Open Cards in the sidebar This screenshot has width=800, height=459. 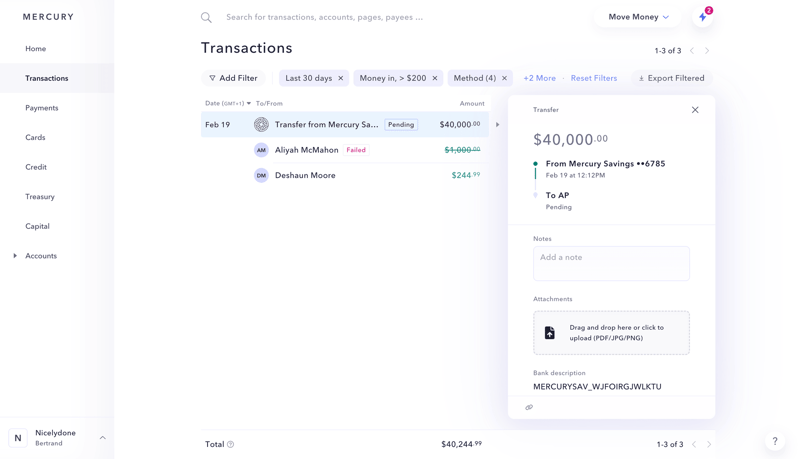[35, 137]
